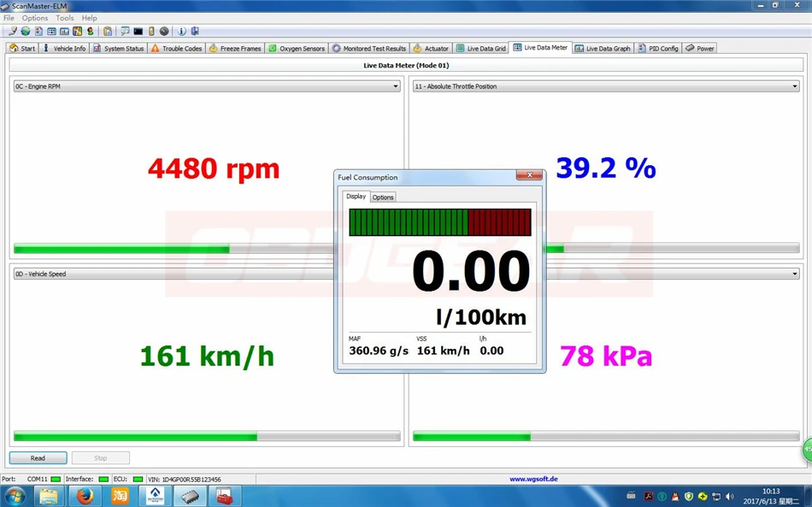Click the volume speaker tray icon
The image size is (812, 507).
(x=730, y=496)
